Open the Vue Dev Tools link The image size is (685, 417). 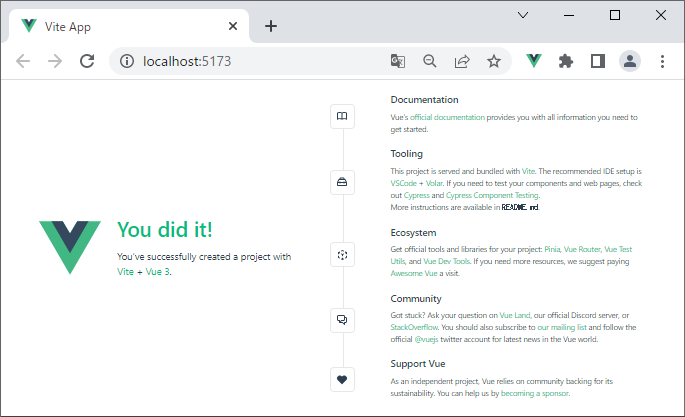click(x=446, y=261)
